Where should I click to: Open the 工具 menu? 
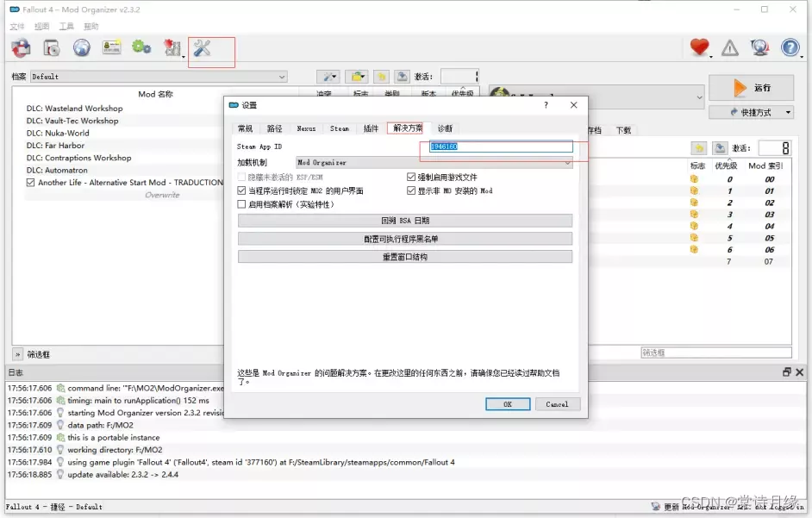66,26
